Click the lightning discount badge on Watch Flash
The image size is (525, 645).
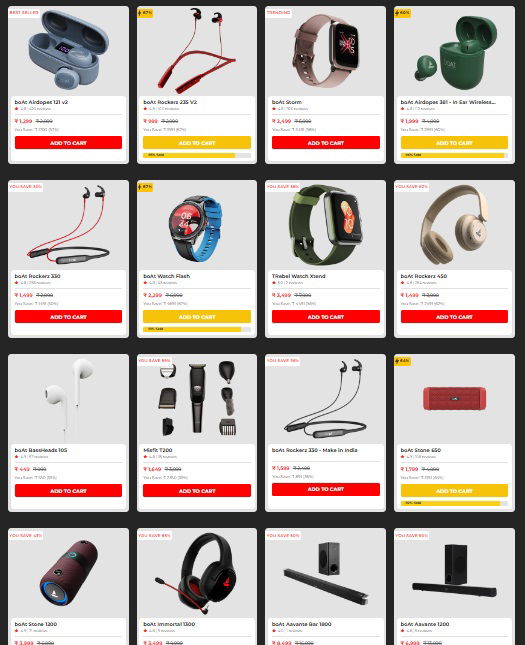point(145,187)
